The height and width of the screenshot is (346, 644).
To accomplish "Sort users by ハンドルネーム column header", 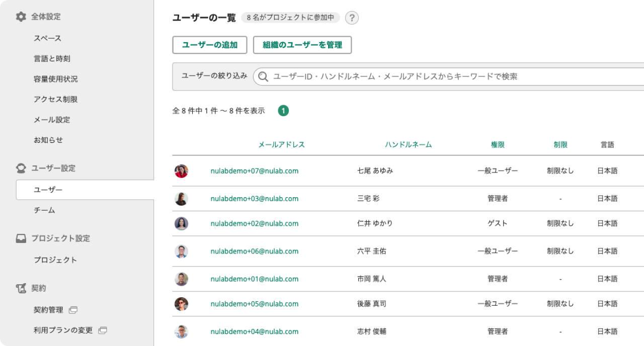I will tap(408, 145).
